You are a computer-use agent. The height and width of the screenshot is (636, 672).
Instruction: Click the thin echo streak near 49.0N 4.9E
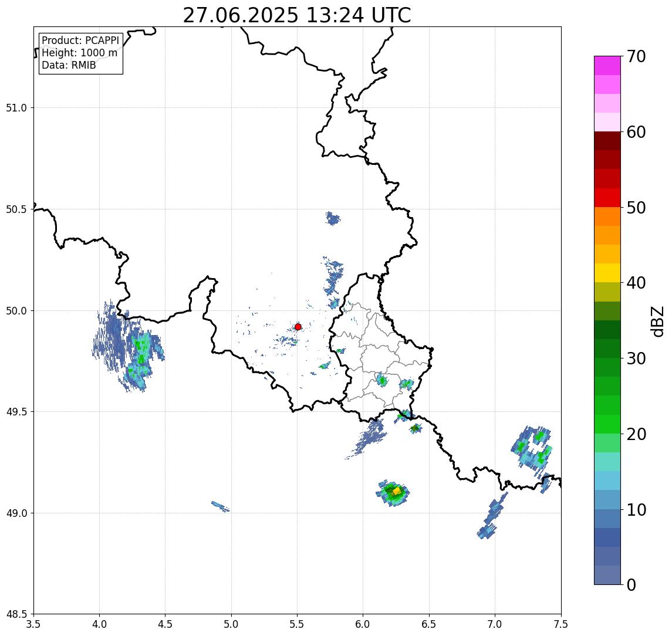(x=221, y=506)
